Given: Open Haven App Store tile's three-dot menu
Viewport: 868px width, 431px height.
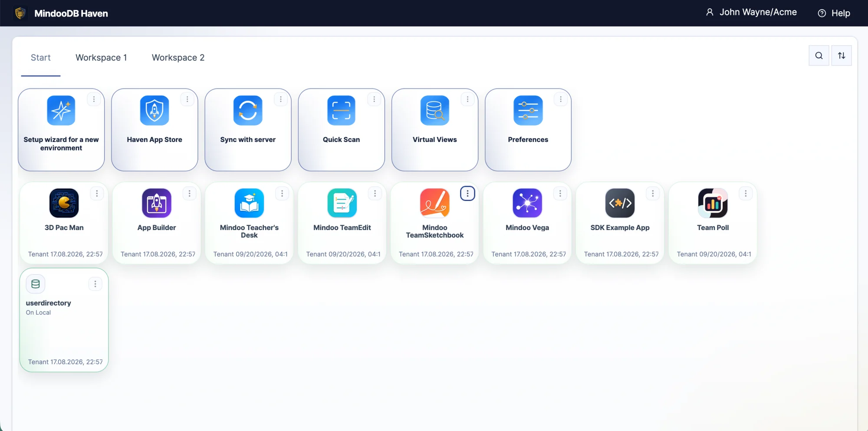Looking at the screenshot, I should (187, 99).
